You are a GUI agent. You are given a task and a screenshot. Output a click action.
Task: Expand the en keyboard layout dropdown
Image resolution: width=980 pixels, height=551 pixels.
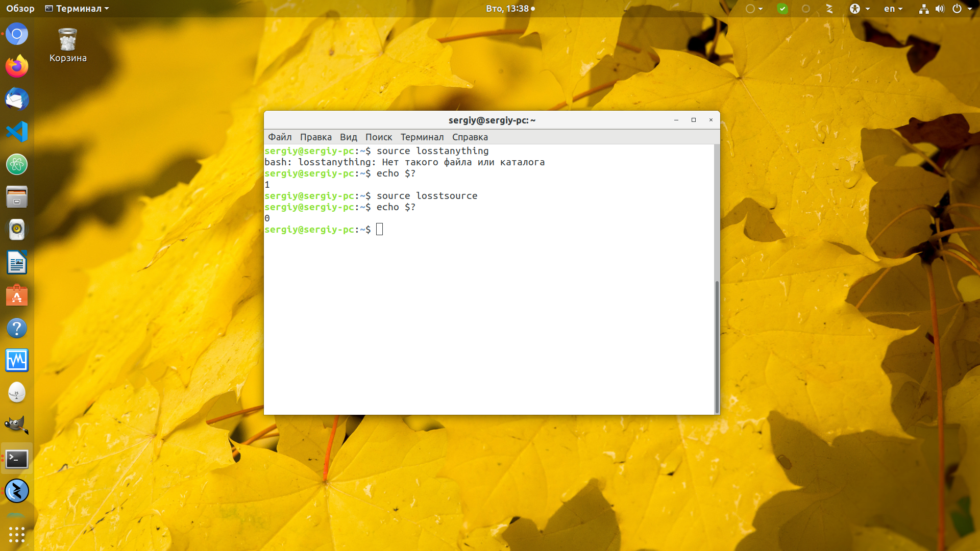pyautogui.click(x=893, y=9)
